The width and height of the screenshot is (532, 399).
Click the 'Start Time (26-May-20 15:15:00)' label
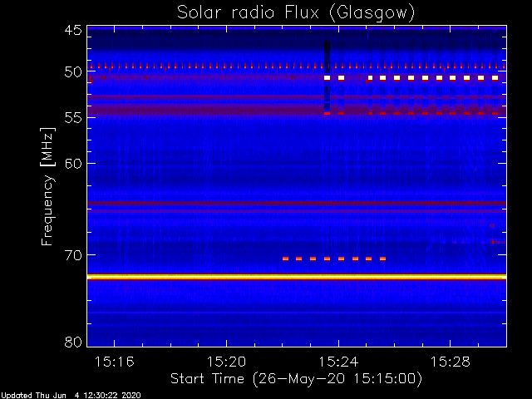point(296,379)
